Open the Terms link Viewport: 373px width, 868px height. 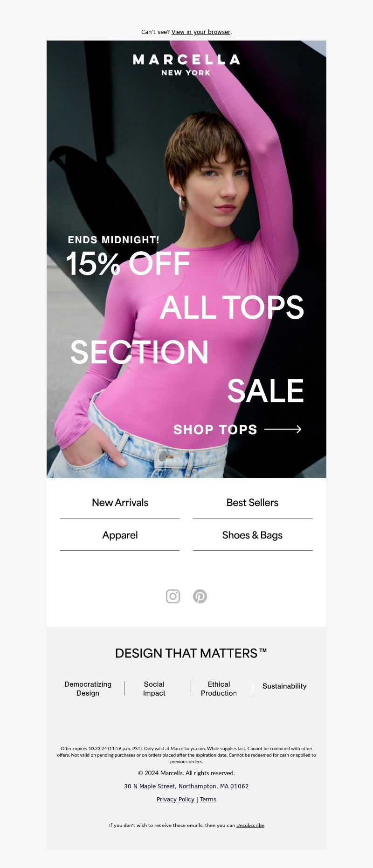click(208, 800)
